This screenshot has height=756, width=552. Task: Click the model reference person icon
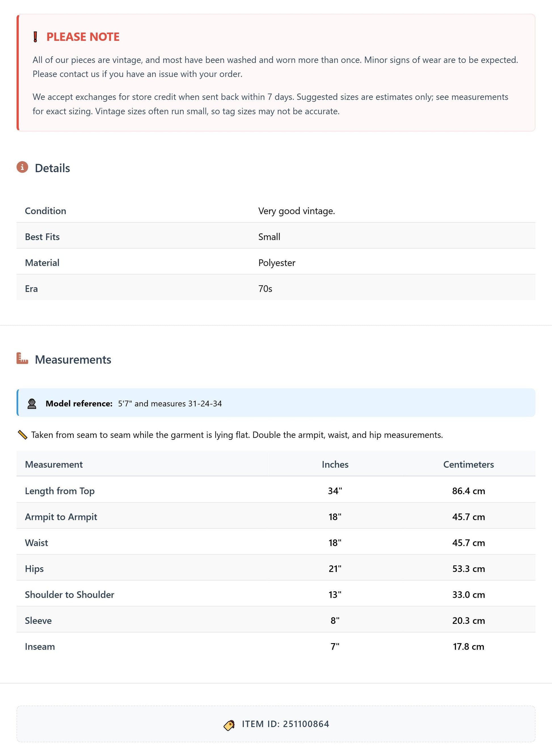tap(32, 404)
